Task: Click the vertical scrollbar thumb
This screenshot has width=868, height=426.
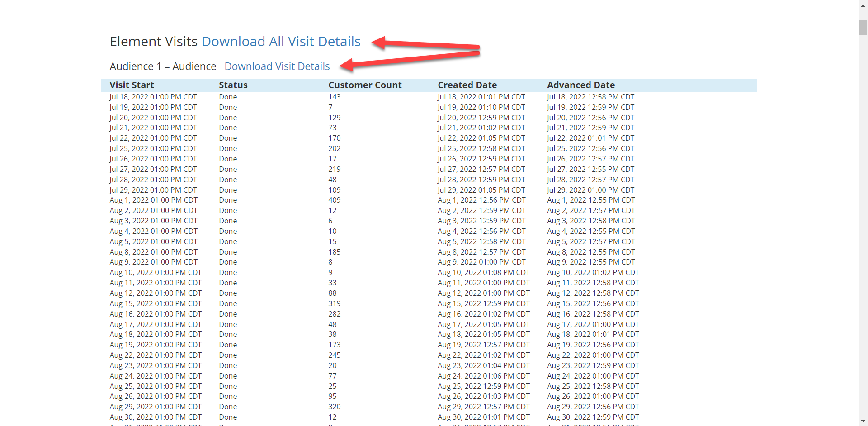Action: pos(863,27)
